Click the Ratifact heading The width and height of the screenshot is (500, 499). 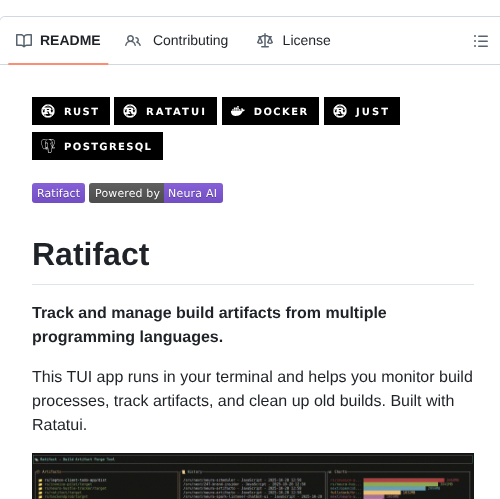[x=91, y=254]
